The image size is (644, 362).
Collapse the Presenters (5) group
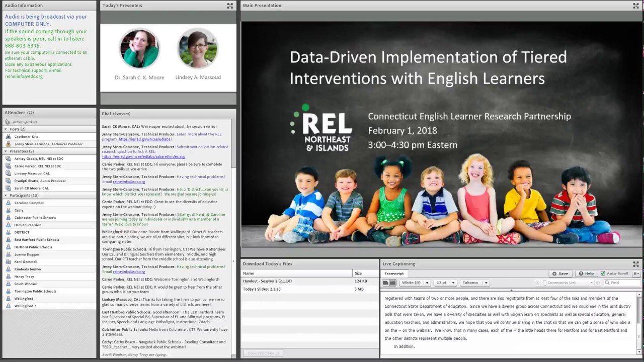click(x=6, y=151)
